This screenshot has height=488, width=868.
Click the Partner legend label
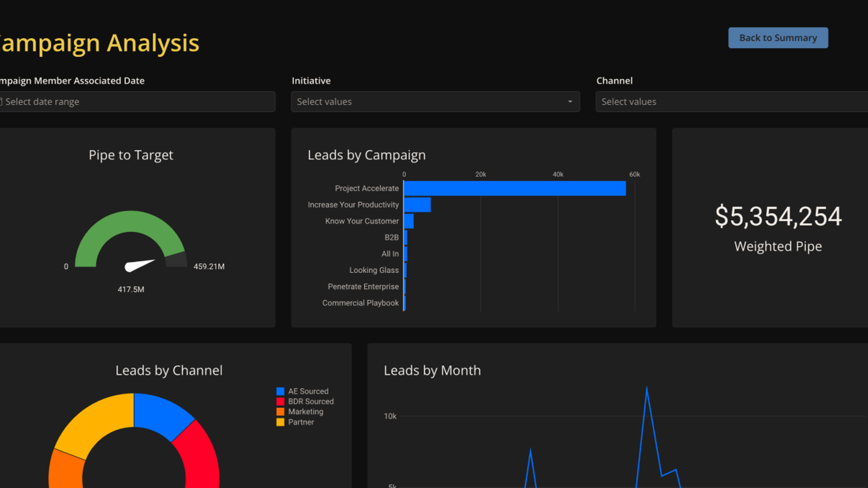click(301, 422)
